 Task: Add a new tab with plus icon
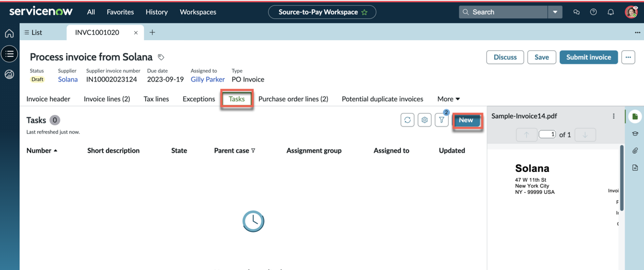pyautogui.click(x=152, y=32)
